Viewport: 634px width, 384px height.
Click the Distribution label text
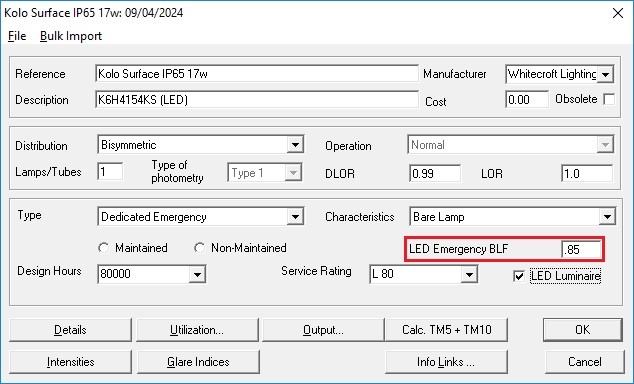[x=41, y=146]
